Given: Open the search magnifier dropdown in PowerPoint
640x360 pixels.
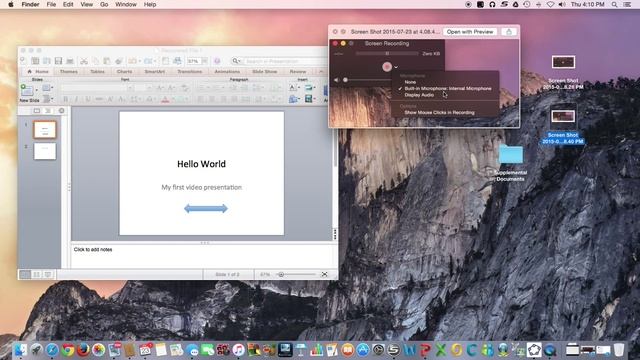Looking at the screenshot, I should 236,61.
